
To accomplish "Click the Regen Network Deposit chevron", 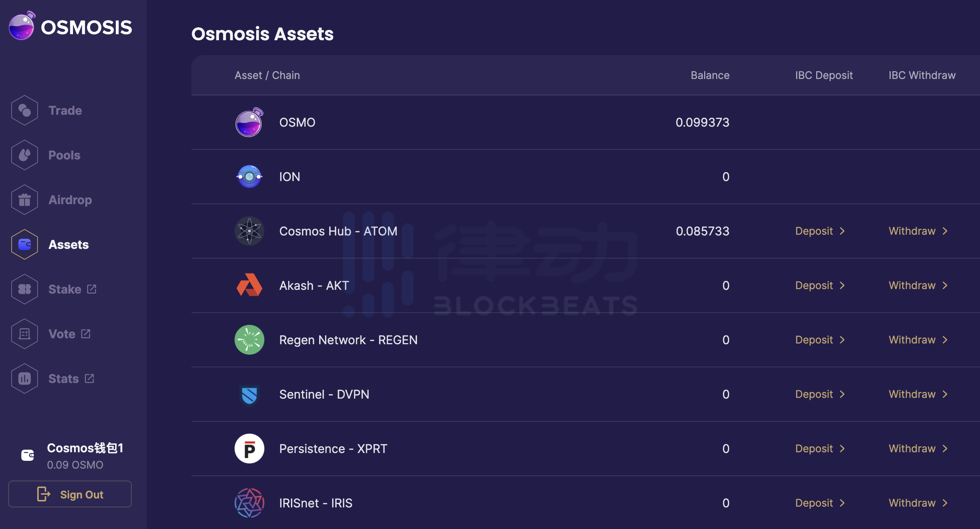I will click(x=842, y=340).
